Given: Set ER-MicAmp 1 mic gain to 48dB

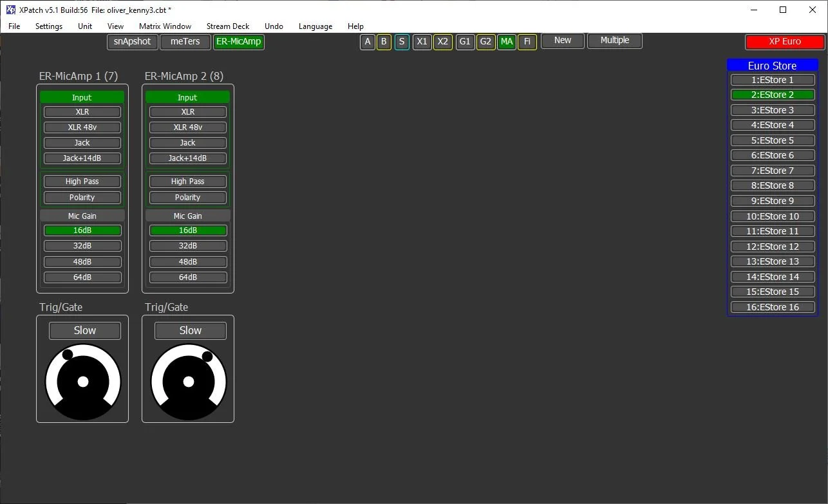Looking at the screenshot, I should coord(82,262).
